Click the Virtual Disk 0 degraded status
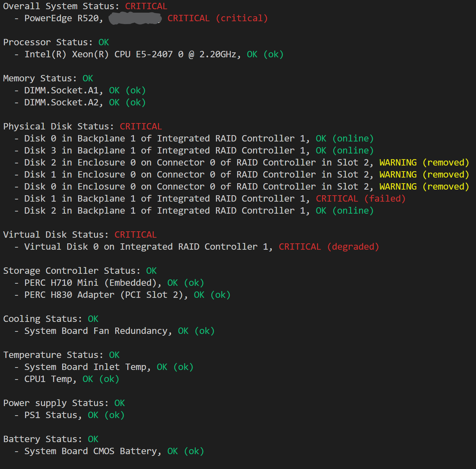 pyautogui.click(x=329, y=247)
